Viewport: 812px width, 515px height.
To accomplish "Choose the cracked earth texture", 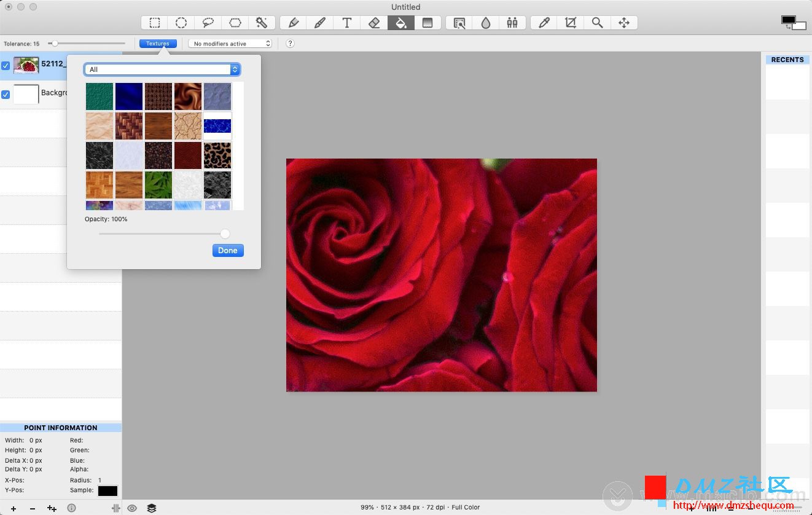I will click(x=188, y=126).
